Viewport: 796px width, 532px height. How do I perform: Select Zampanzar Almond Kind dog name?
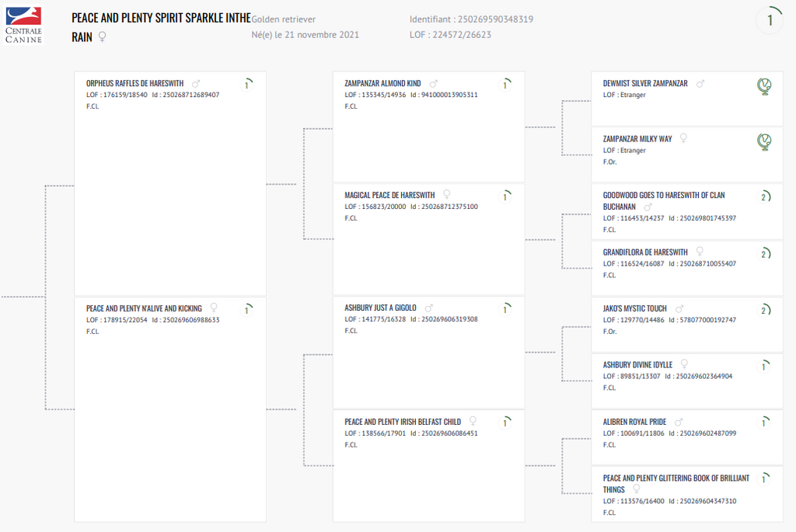tap(382, 83)
